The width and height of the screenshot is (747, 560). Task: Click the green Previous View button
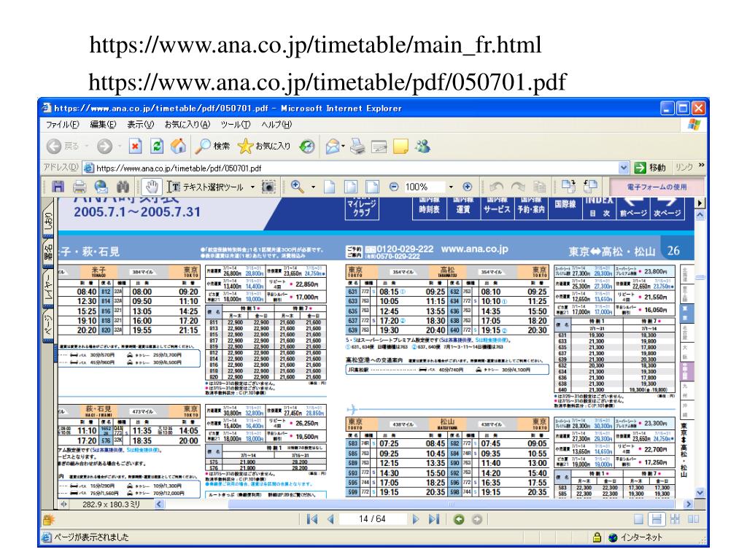coord(459,519)
